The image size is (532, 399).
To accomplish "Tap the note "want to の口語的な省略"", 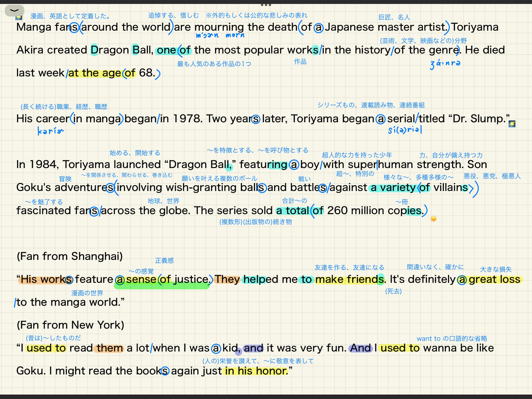I will [452, 339].
